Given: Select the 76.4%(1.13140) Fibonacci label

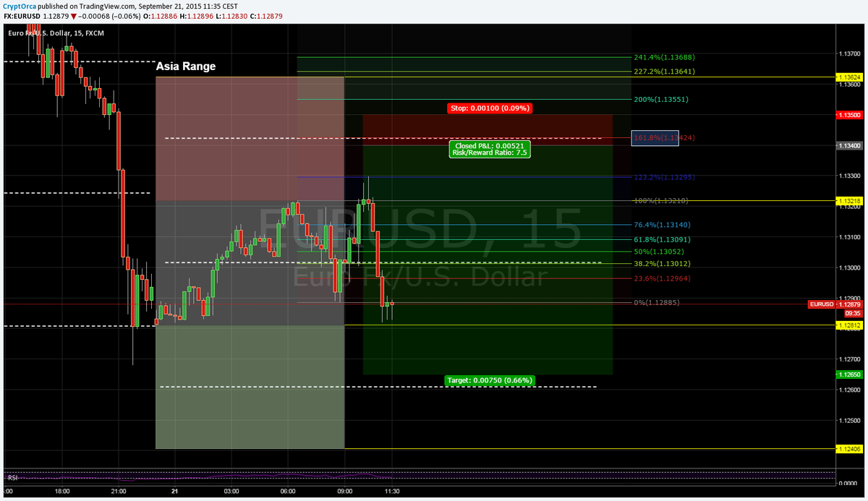Looking at the screenshot, I should tap(662, 225).
